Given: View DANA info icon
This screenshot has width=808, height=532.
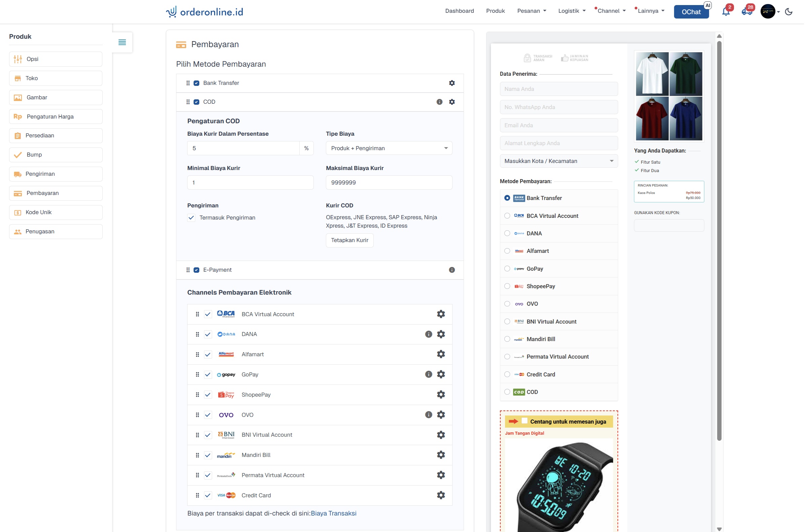Looking at the screenshot, I should click(431, 335).
